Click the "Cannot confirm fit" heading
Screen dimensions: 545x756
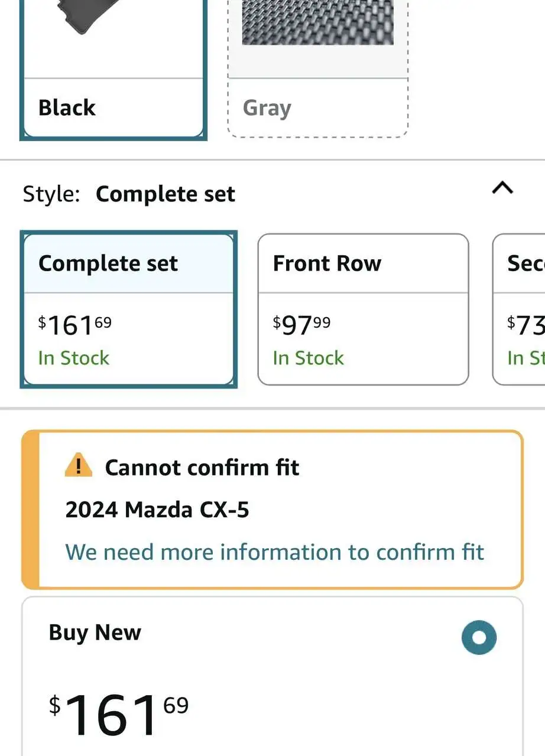pos(202,468)
